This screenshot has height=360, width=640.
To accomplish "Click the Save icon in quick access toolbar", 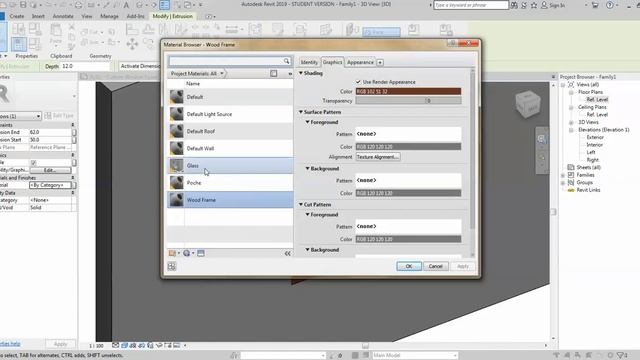I will point(23,5).
